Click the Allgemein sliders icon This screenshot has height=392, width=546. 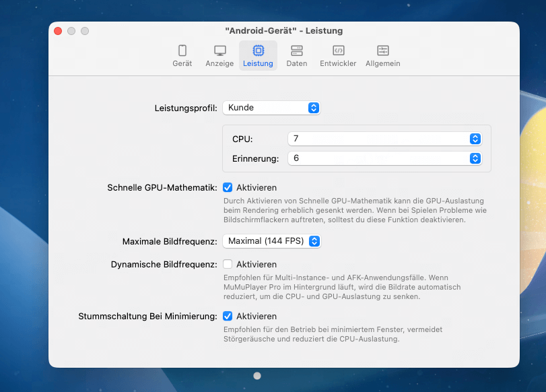coord(382,51)
